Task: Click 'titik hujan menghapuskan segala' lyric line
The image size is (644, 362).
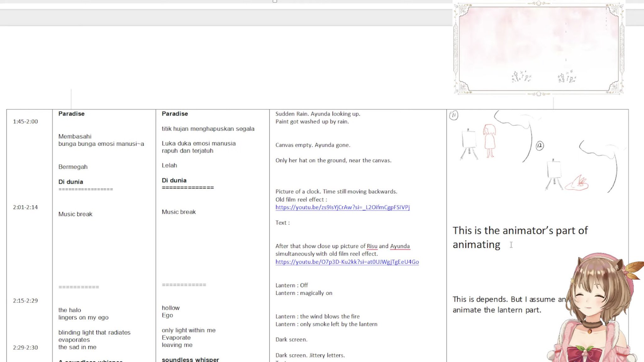Action: [208, 129]
